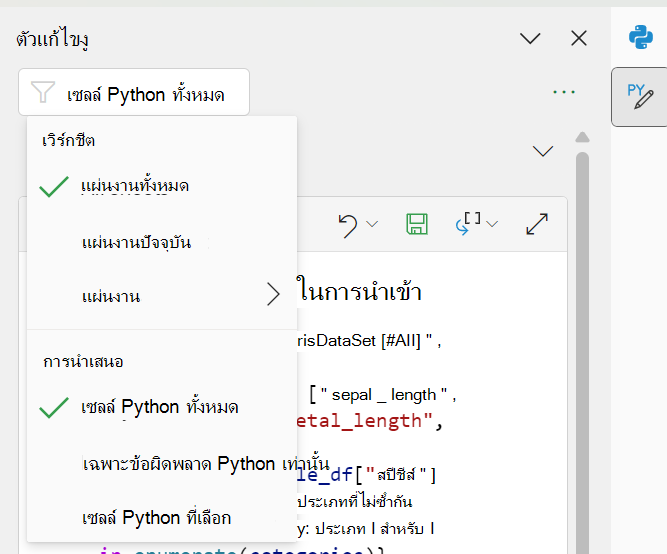
Task: Expand the แผ่นงาน submenu arrow
Action: click(273, 294)
